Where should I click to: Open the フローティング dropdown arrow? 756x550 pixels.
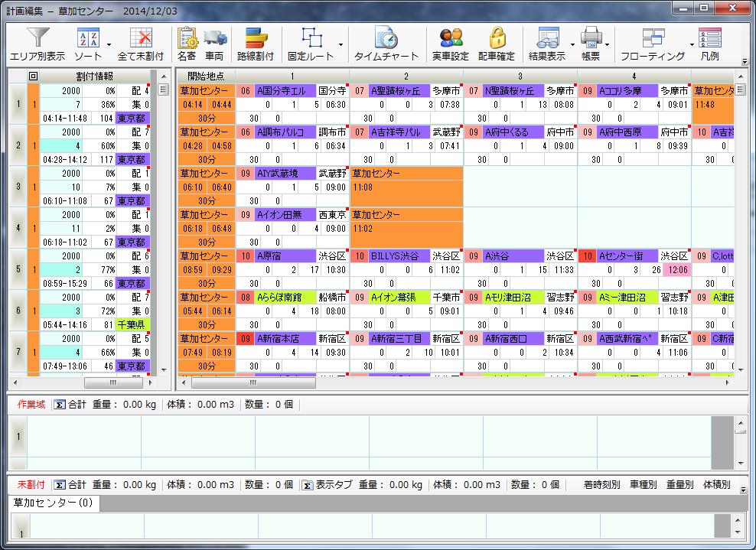click(x=691, y=44)
